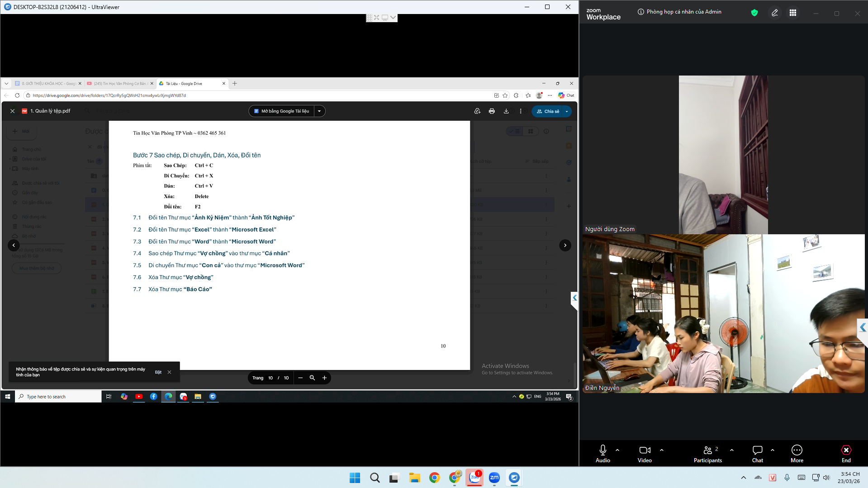Expand the audio options arrow

pyautogui.click(x=617, y=450)
